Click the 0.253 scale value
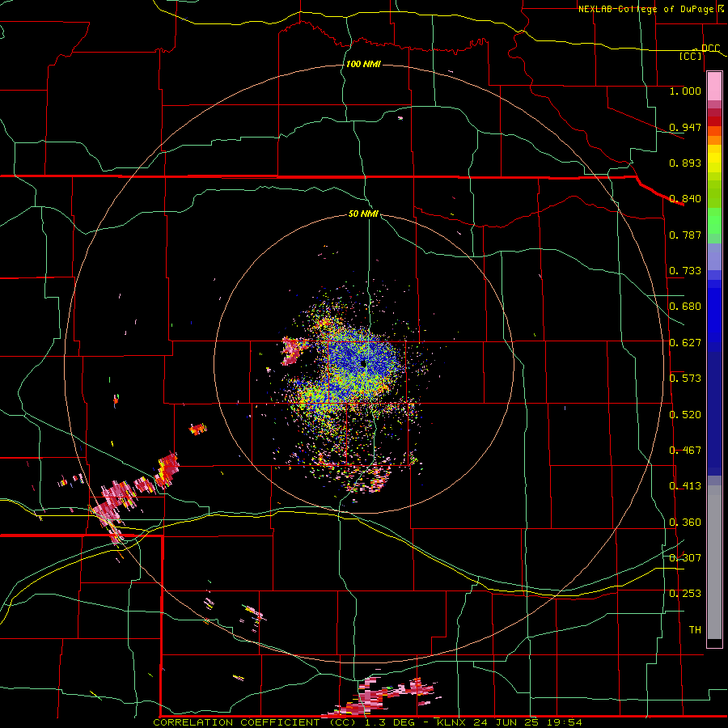This screenshot has height=728, width=728. point(685,594)
